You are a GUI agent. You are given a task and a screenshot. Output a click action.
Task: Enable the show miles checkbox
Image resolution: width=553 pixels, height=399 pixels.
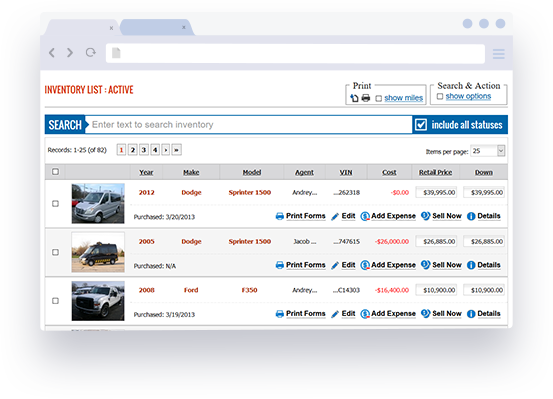pos(378,98)
